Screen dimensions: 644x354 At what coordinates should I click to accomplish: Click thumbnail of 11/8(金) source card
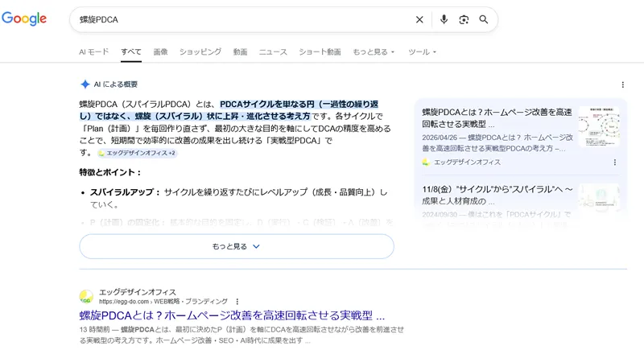tap(599, 198)
